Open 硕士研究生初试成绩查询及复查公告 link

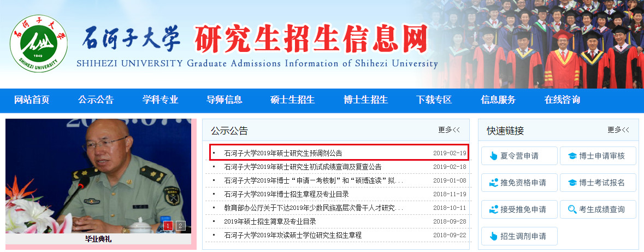[x=303, y=167]
